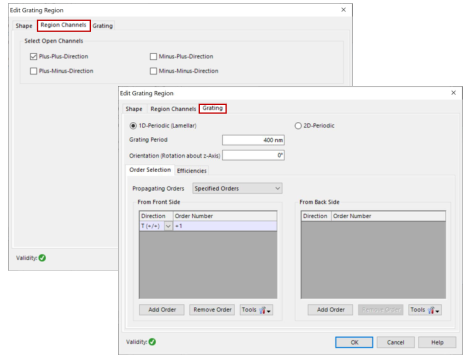Click the Cancel button

[x=396, y=342]
